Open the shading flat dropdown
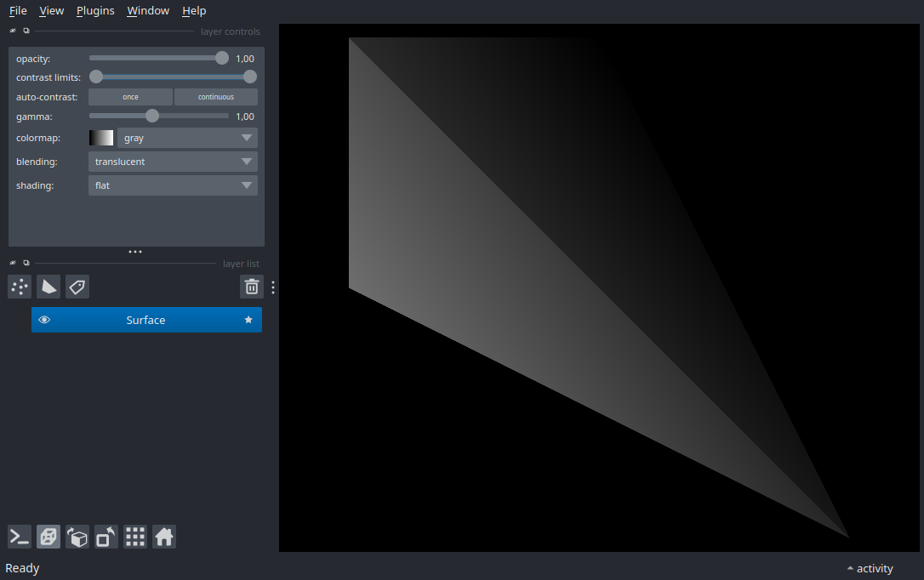924x580 pixels. 173,185
